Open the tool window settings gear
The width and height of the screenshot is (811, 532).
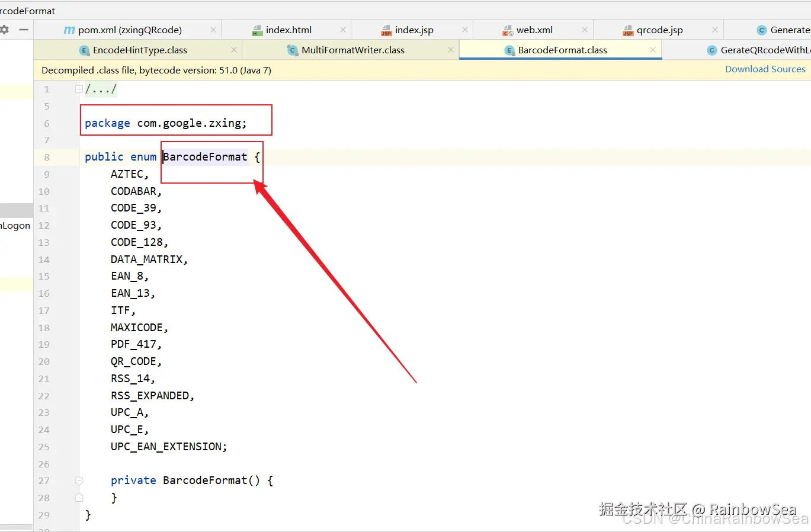tap(4, 30)
